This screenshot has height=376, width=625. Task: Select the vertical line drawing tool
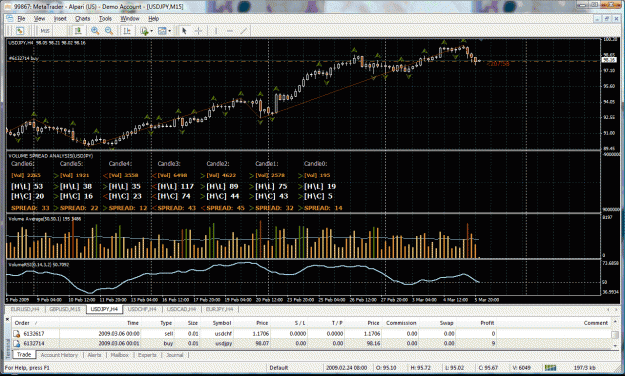click(x=216, y=31)
